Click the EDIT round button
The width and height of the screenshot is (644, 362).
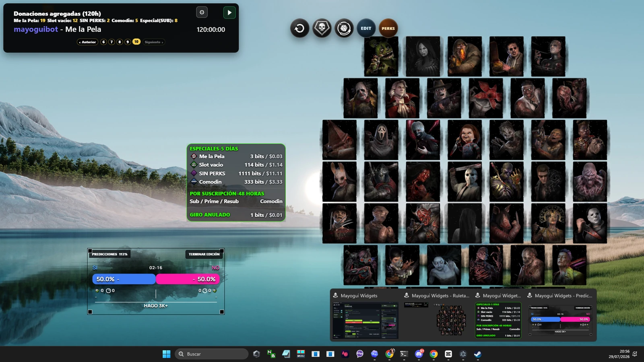(x=366, y=28)
